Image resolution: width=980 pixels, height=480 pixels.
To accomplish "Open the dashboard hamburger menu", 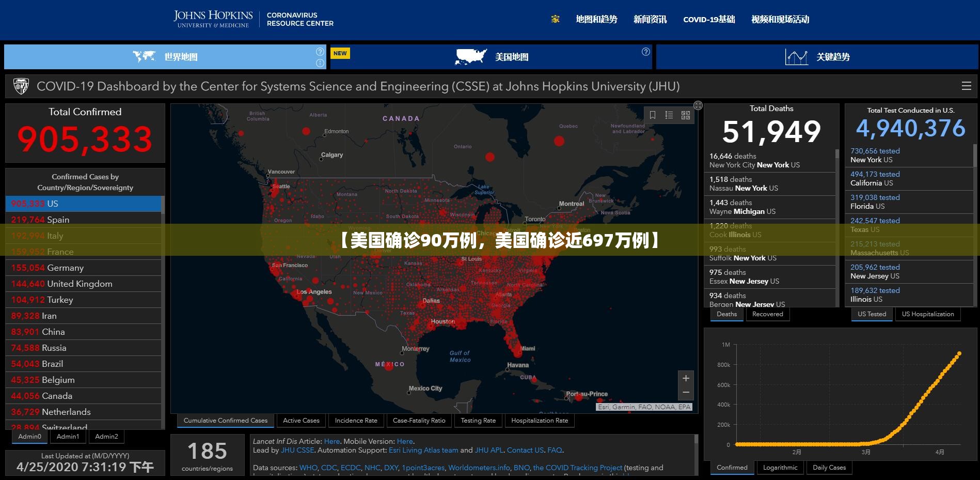I will pyautogui.click(x=967, y=86).
